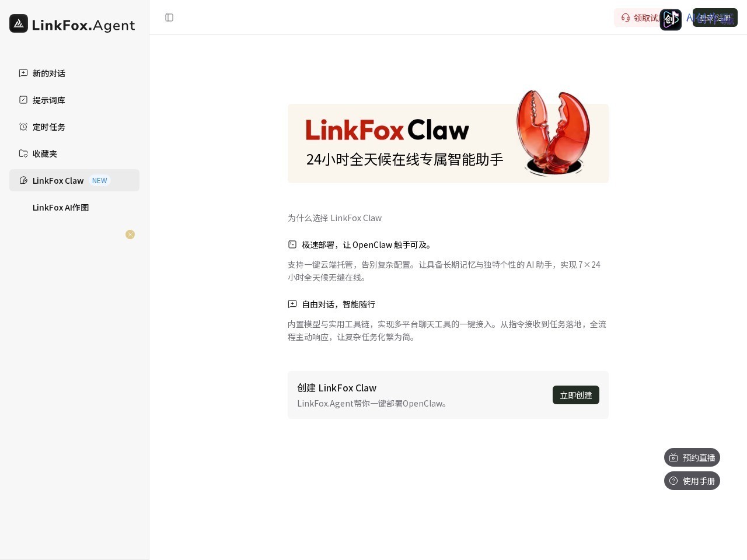Click the text LinkFox.Agent帮你一键部署OpenClaw

pos(373,403)
